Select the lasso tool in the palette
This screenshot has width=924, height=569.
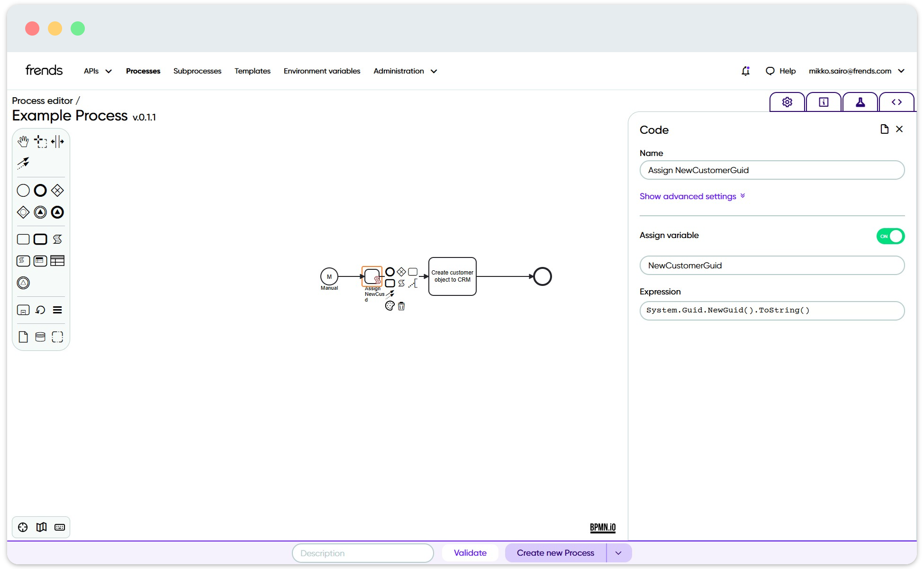coord(40,141)
